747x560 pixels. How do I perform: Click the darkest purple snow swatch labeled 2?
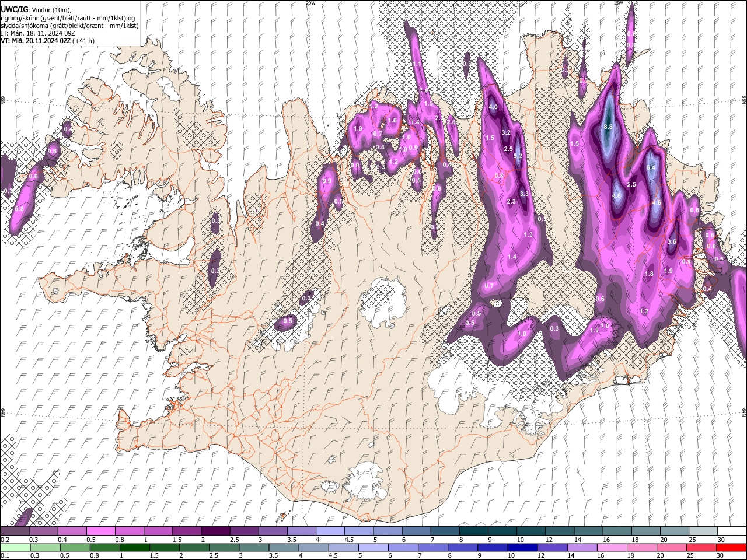pos(215,531)
